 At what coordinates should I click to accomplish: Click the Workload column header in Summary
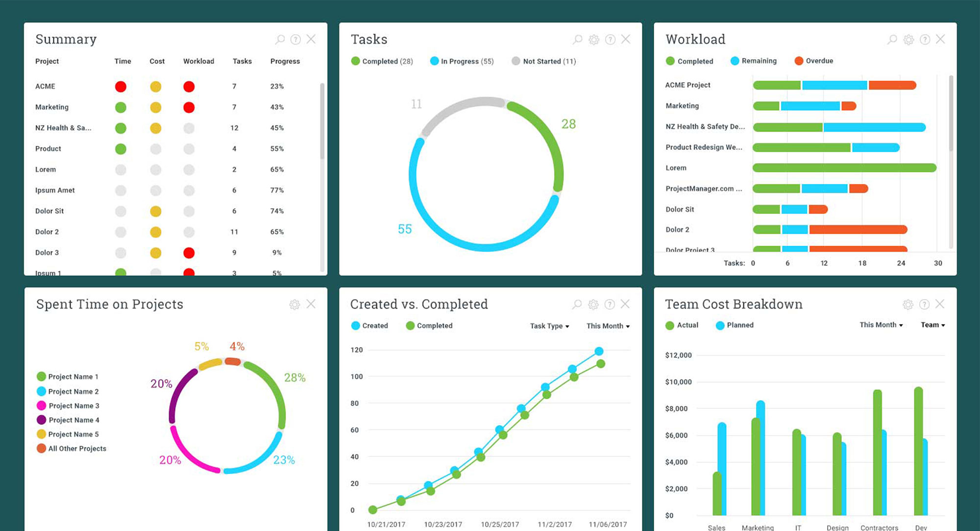(x=198, y=61)
